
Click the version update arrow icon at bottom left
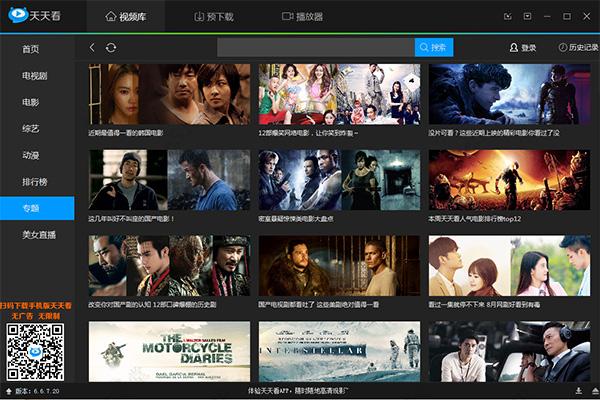(x=8, y=391)
